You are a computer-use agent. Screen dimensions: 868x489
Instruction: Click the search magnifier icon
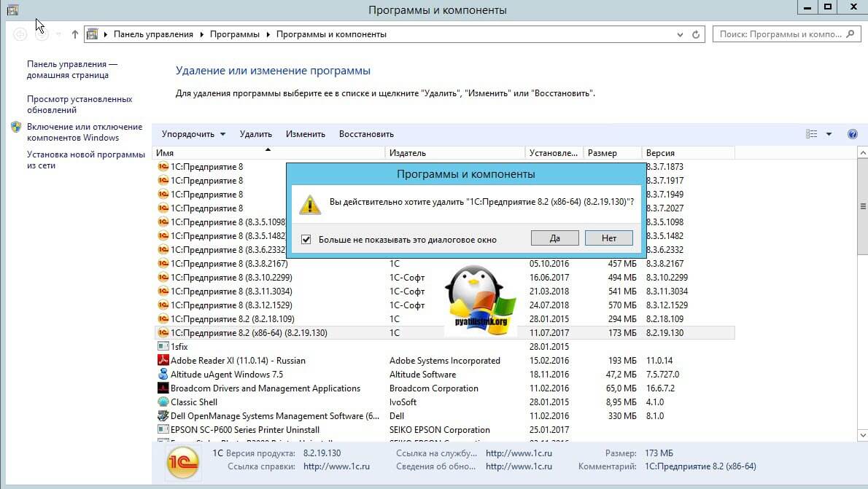click(x=851, y=34)
